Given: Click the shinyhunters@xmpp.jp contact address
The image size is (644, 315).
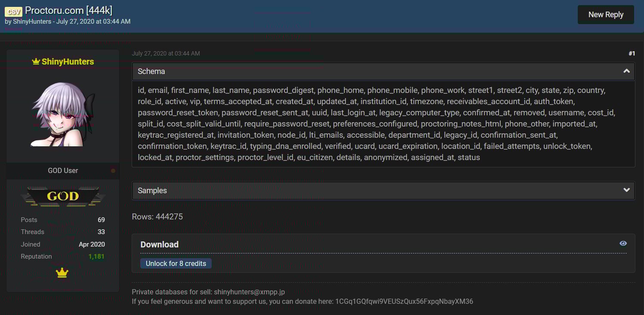Looking at the screenshot, I should tap(250, 292).
